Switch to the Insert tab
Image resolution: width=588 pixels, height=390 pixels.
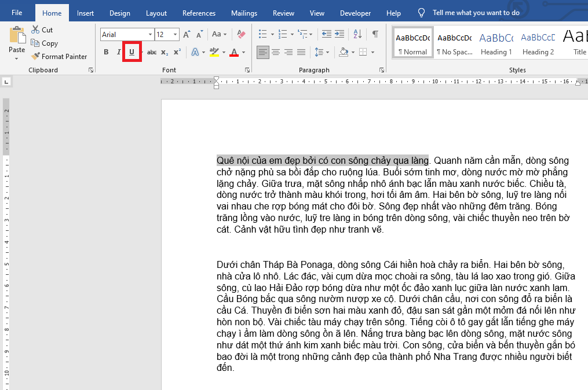coord(85,13)
